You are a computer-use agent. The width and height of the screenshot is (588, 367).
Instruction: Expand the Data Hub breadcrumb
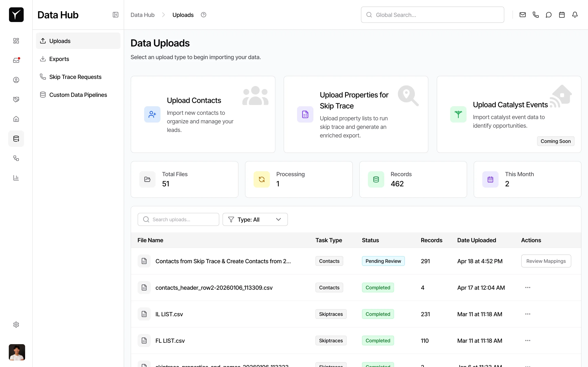[x=142, y=14]
